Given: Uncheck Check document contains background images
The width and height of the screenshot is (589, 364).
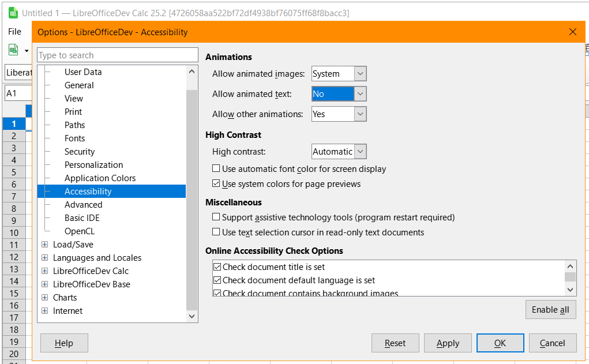Looking at the screenshot, I should (x=217, y=293).
